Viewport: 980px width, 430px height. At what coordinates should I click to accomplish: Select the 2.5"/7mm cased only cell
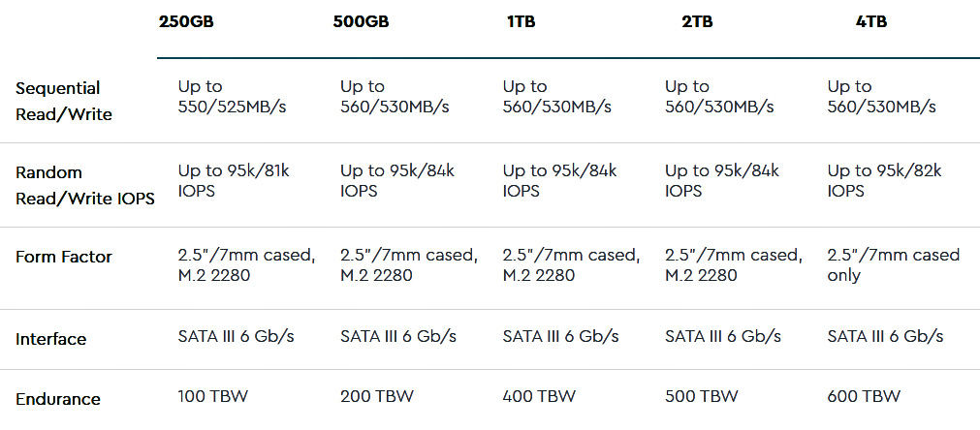point(894,264)
